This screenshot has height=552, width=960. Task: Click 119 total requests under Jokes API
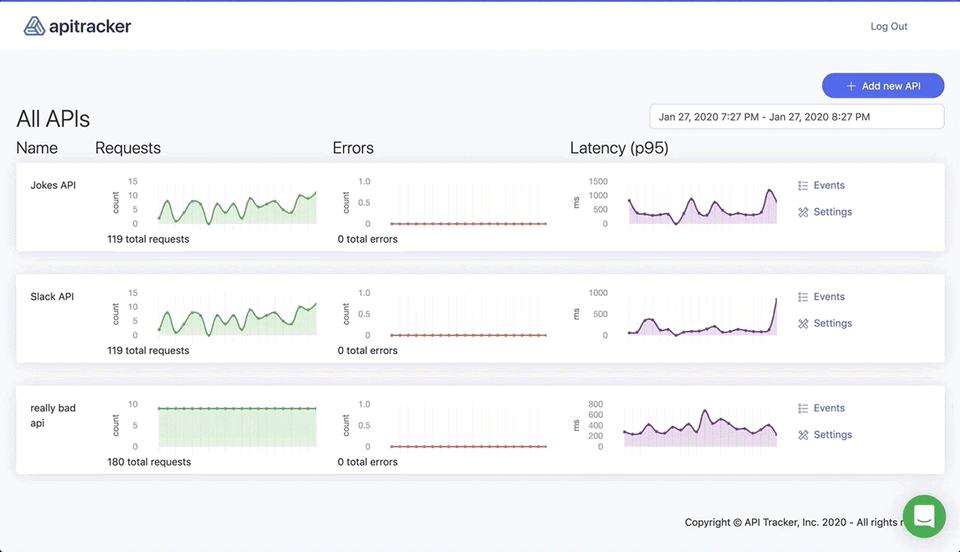pos(148,239)
